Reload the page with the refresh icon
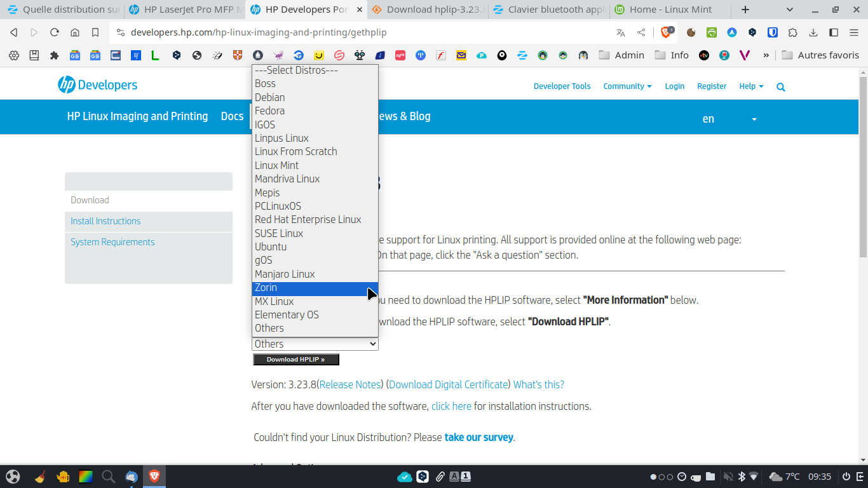The height and width of the screenshot is (488, 868). pos(54,32)
